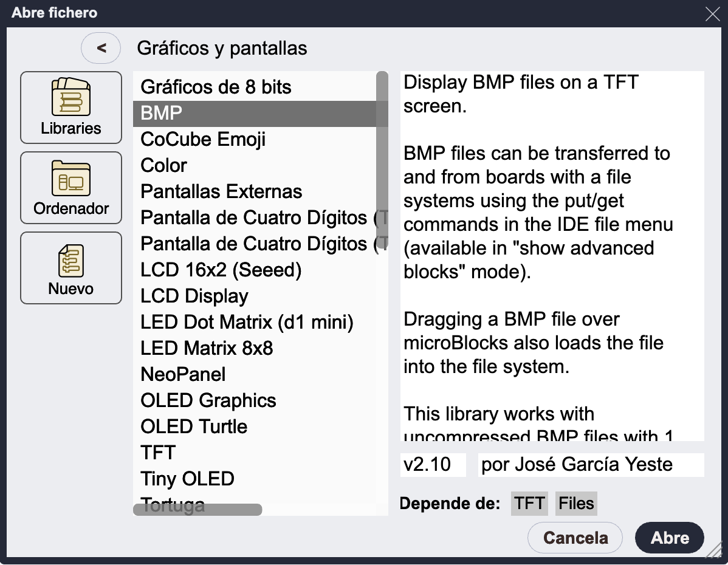This screenshot has width=728, height=565.
Task: Click the version field v2.10
Action: 433,464
